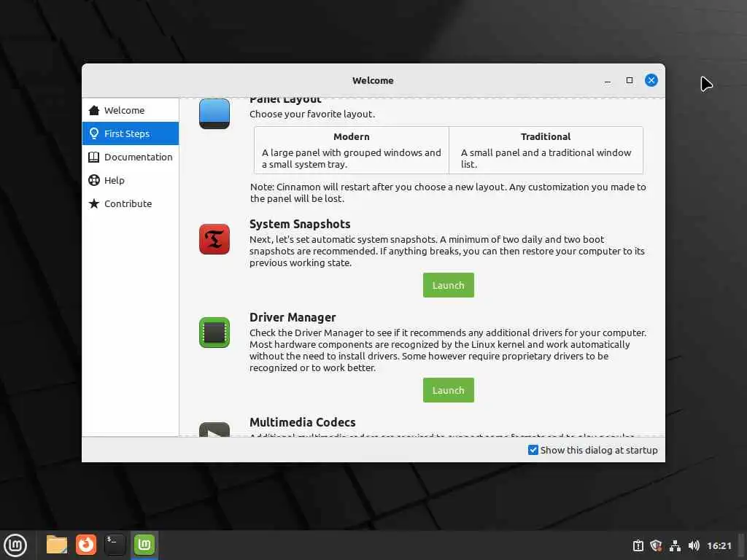Click the System Snapshots heading
The image size is (747, 560).
coord(300,224)
